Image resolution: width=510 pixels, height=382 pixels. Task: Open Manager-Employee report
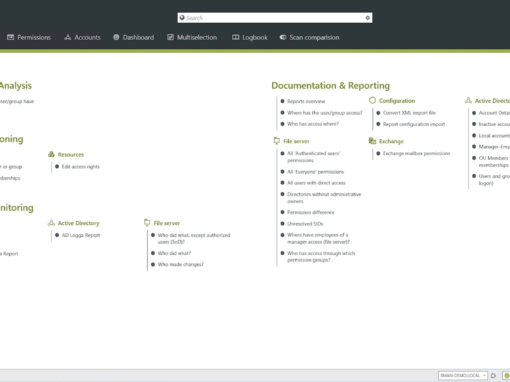pyautogui.click(x=494, y=147)
